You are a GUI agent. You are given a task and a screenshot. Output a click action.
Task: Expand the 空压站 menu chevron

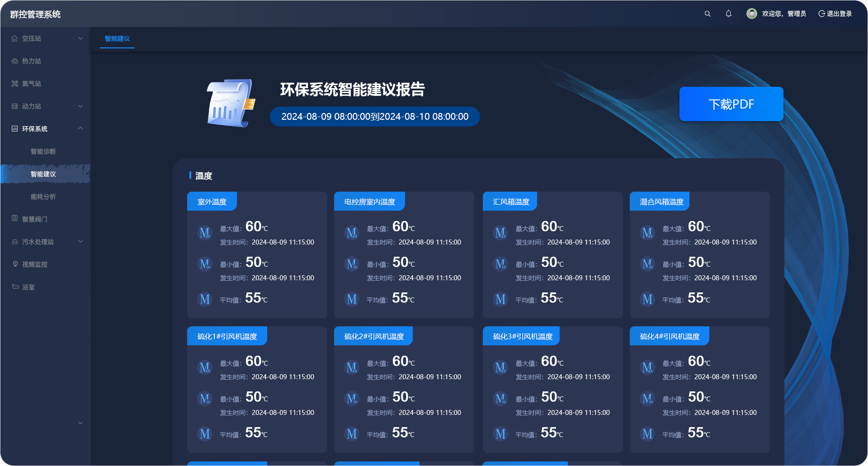80,38
